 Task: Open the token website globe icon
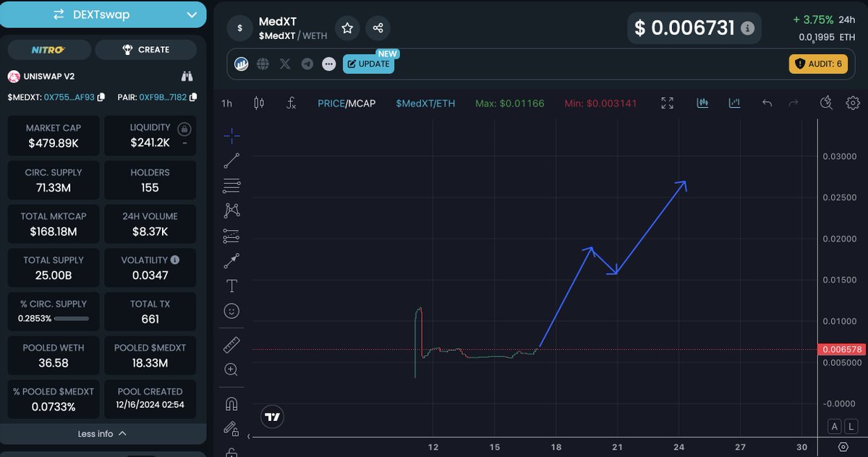tap(263, 64)
